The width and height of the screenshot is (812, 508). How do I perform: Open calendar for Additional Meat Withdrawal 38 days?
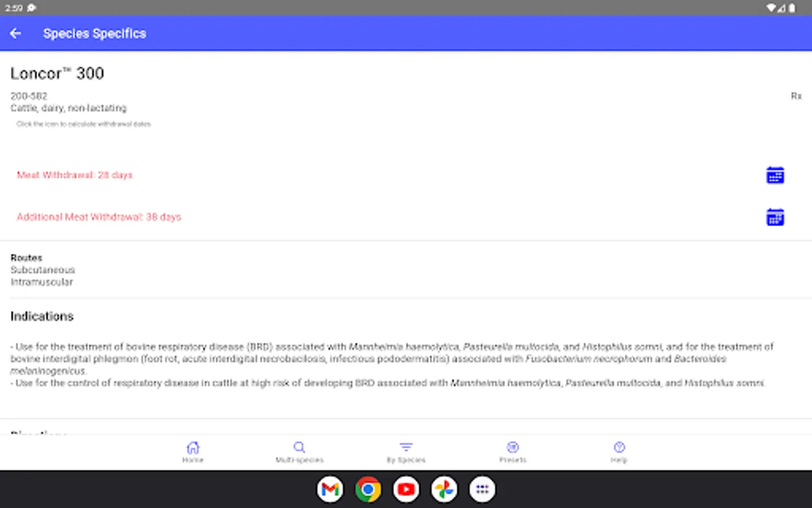[775, 217]
